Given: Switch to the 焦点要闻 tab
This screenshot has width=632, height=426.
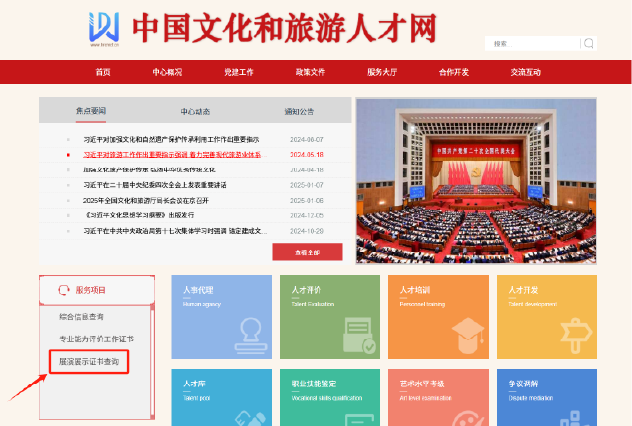Looking at the screenshot, I should (91, 111).
